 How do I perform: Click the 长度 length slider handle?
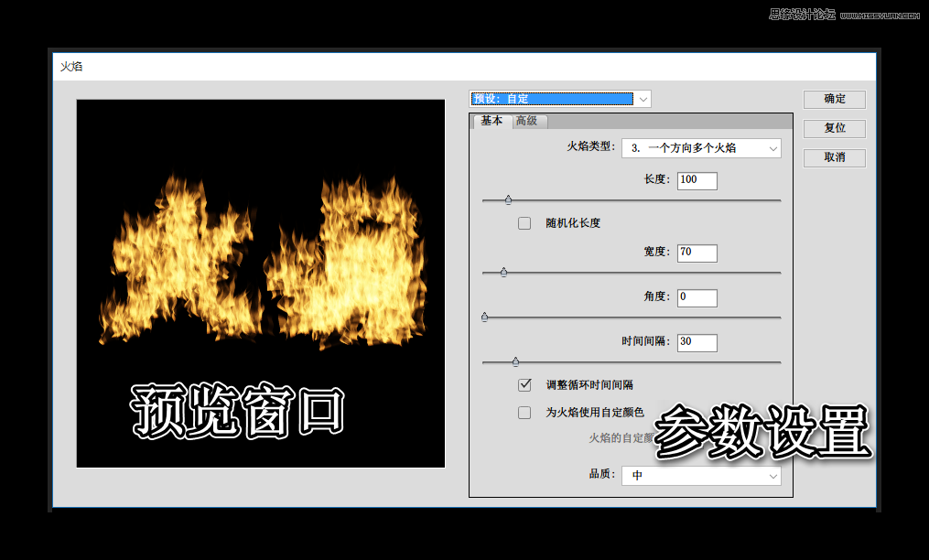tap(508, 200)
